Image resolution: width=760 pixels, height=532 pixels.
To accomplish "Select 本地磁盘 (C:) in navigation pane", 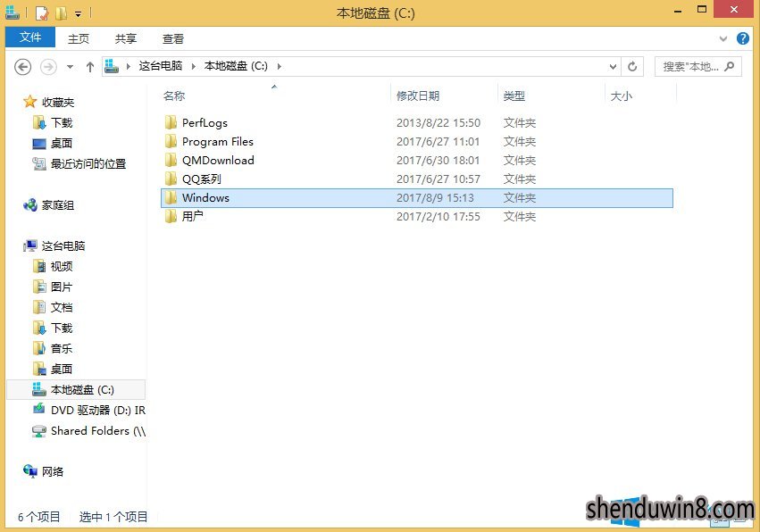I will tap(76, 389).
